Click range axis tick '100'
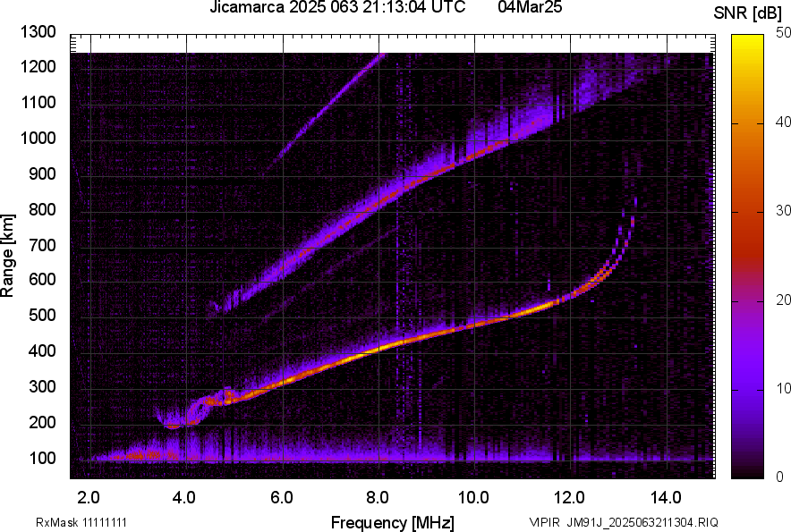This screenshot has height=532, width=791. (x=42, y=459)
